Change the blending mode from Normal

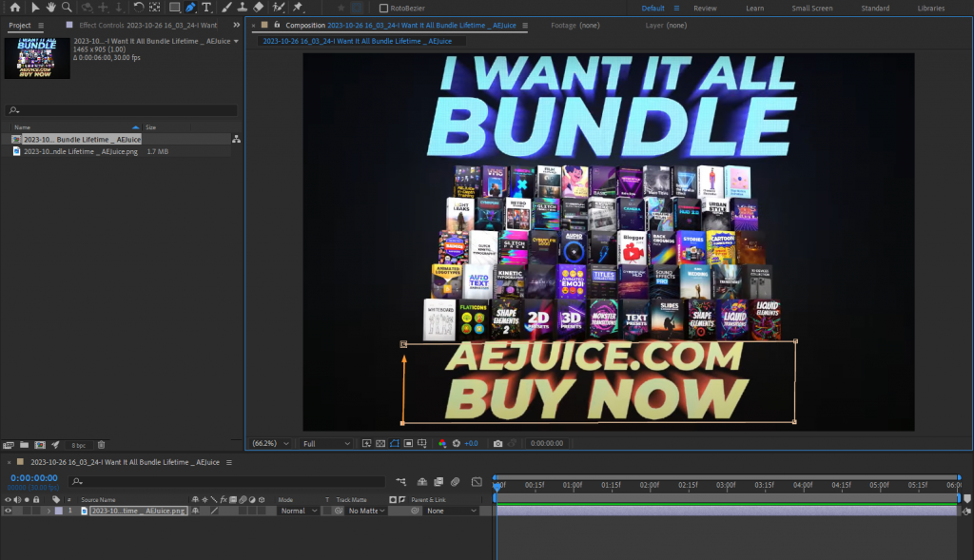click(298, 511)
